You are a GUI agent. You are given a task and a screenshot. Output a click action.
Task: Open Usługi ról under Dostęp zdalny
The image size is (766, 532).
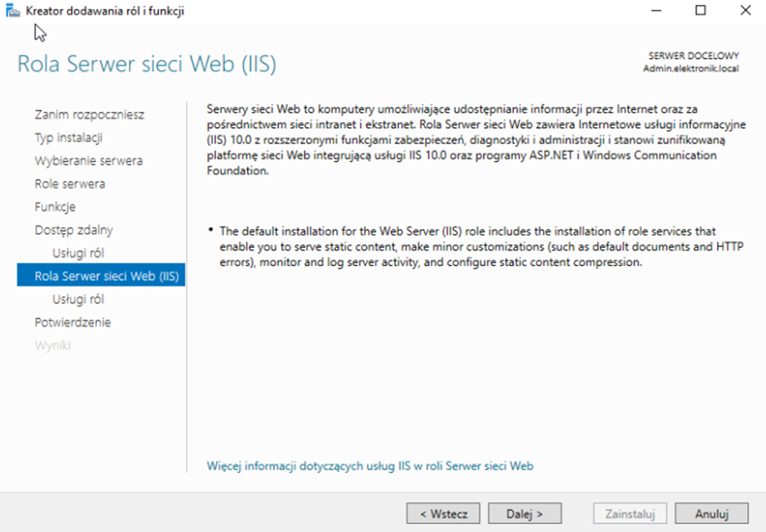77,253
